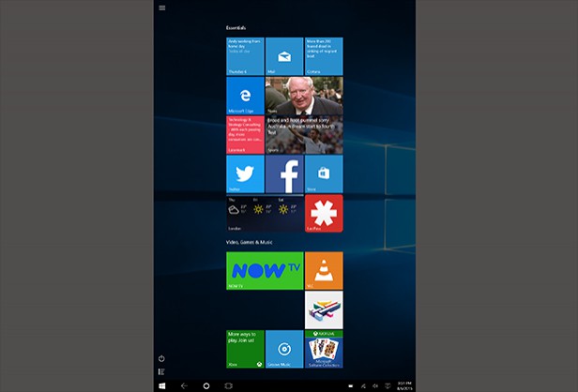Screen dimensions: 578x392
Task: Open the Microsoft Solitaire Collection tile
Action: pos(324,349)
